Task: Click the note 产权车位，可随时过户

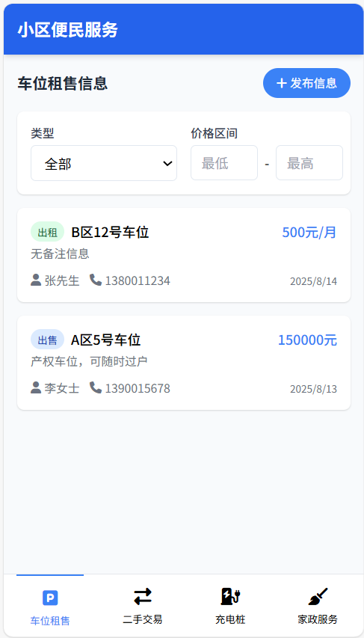Action: (89, 361)
